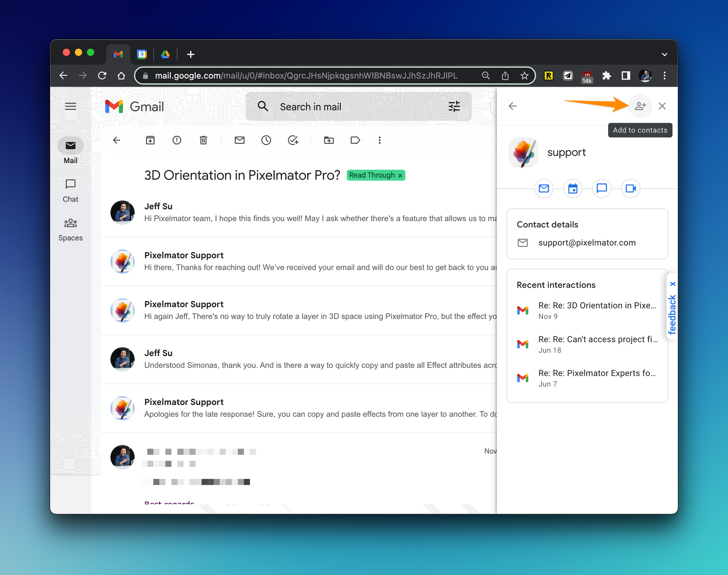The image size is (728, 575).
Task: Expand Pixelmator Support message "Hi there, Thanks"
Action: 298,261
